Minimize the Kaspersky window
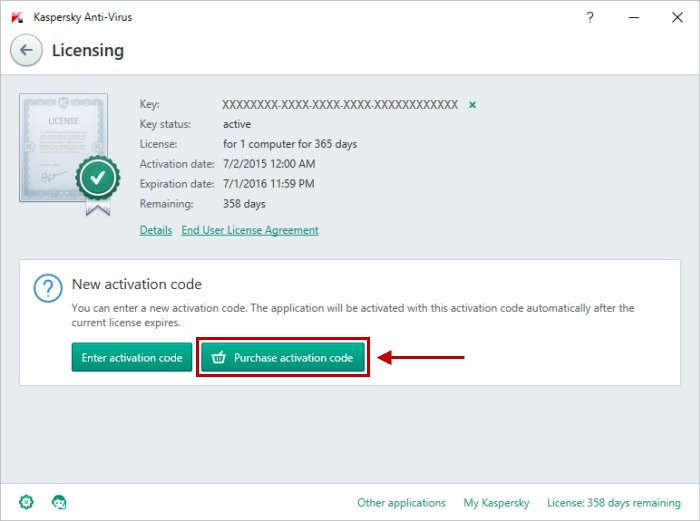700x521 pixels. tap(634, 17)
